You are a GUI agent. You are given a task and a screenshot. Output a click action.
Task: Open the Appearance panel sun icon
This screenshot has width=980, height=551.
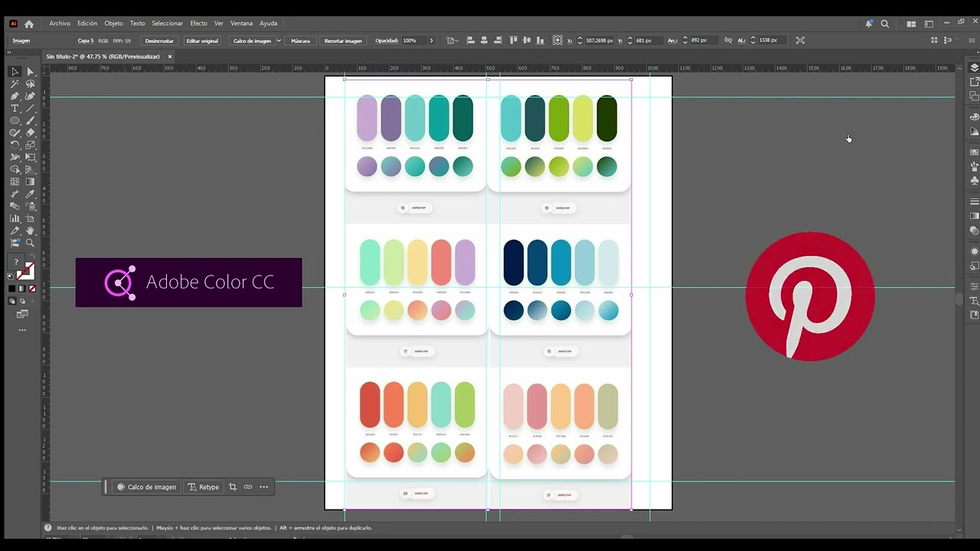(974, 251)
